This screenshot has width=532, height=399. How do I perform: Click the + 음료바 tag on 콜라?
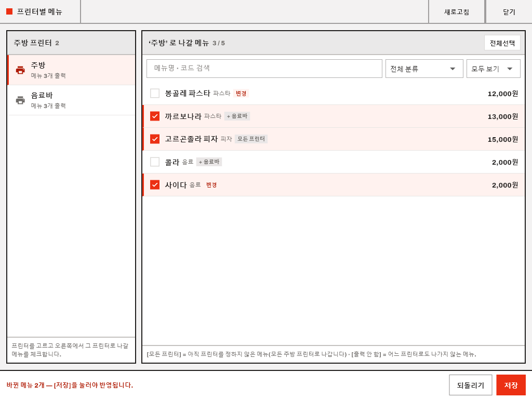[209, 162]
